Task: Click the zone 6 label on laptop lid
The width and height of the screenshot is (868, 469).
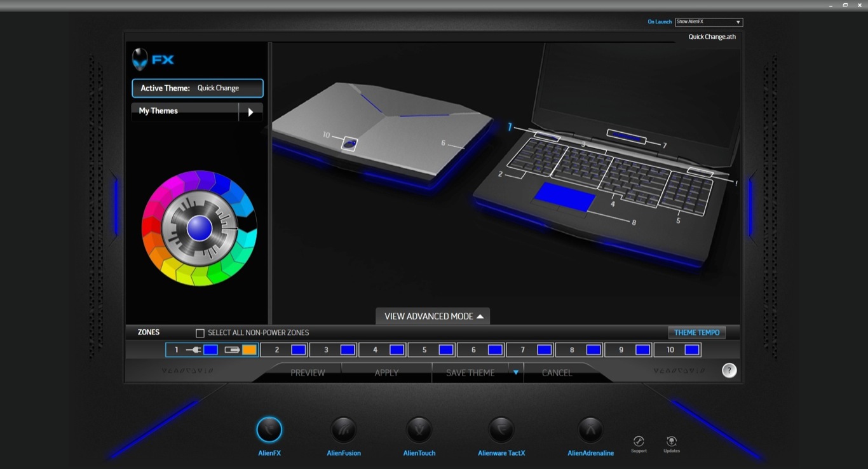Action: 444,143
